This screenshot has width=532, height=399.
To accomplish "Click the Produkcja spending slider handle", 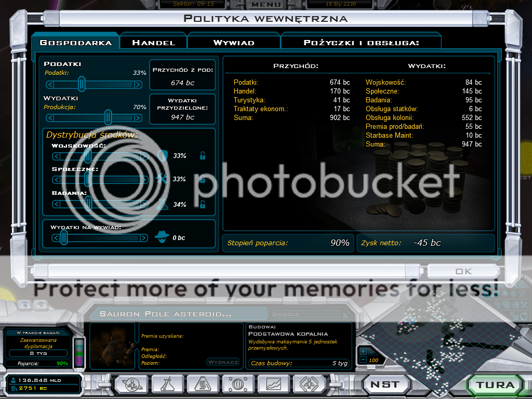I will pos(108,117).
